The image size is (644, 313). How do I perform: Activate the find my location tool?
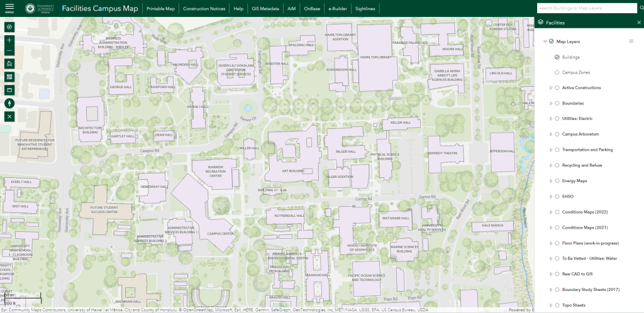coord(10,27)
